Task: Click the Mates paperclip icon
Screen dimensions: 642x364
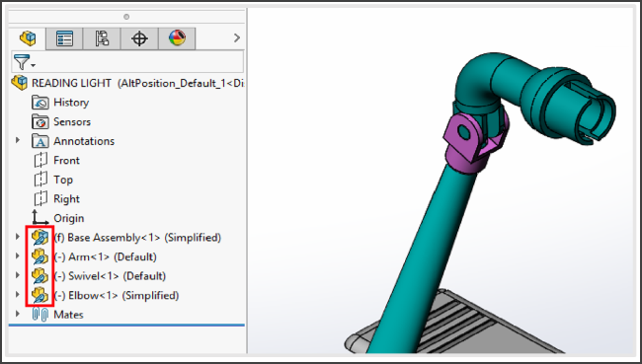Action: (x=40, y=315)
